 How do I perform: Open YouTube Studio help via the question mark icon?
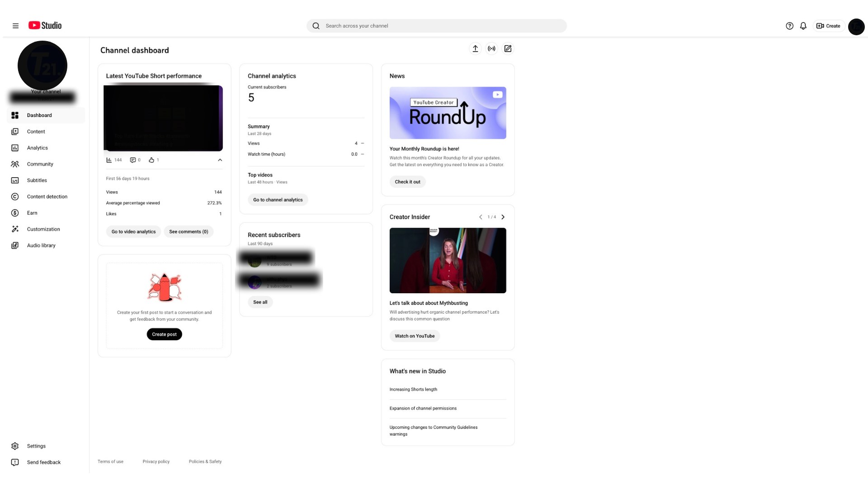(x=789, y=26)
